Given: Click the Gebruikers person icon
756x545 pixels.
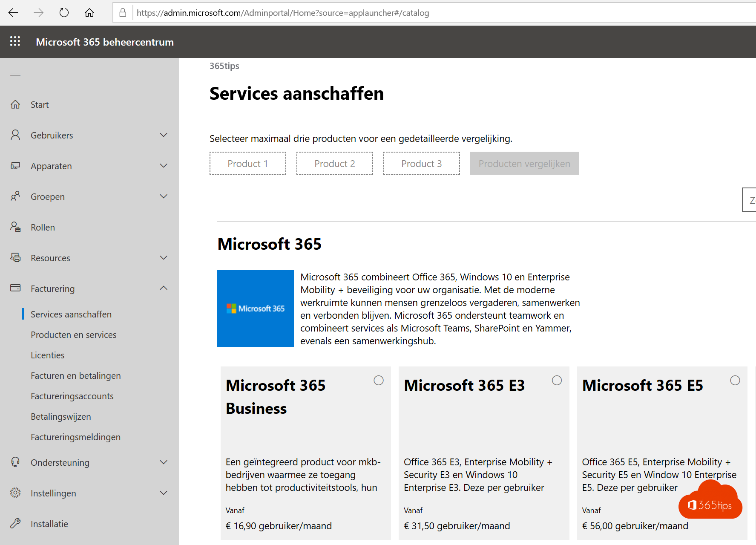Looking at the screenshot, I should (x=15, y=135).
